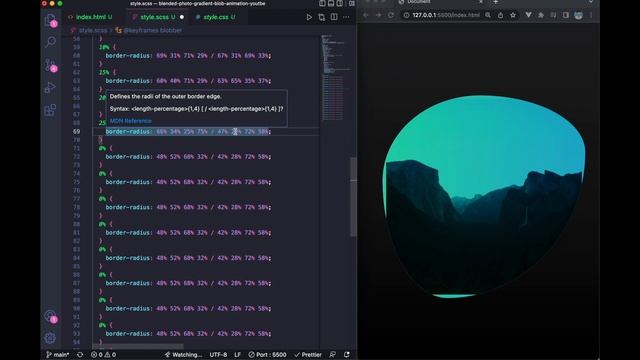Change LF end of line sequence
The width and height of the screenshot is (640, 360).
click(238, 355)
